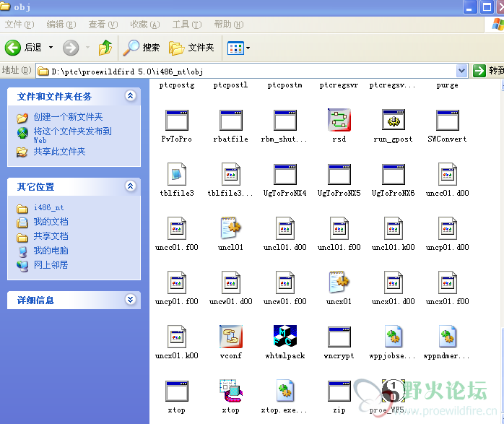Select the zip program icon
The width and height of the screenshot is (504, 424).
tap(339, 391)
